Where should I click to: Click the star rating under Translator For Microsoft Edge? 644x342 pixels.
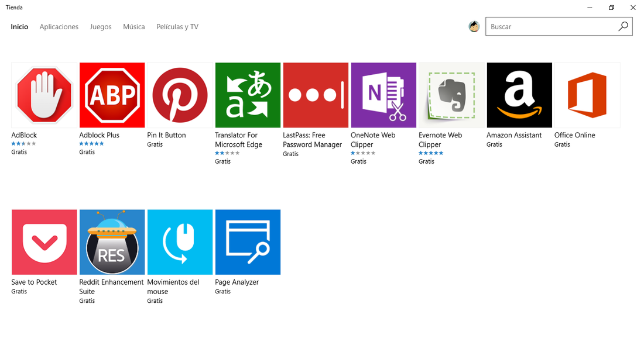227,153
